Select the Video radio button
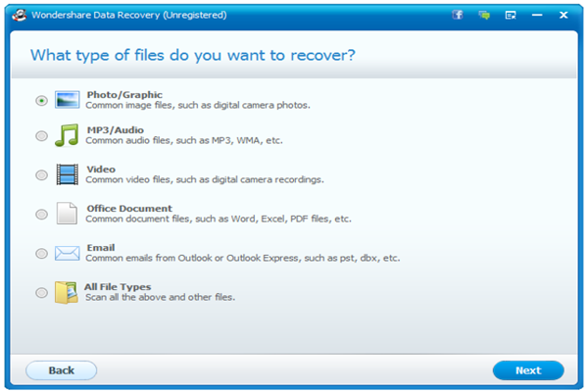Viewport: 588px width, 392px height. [41, 174]
